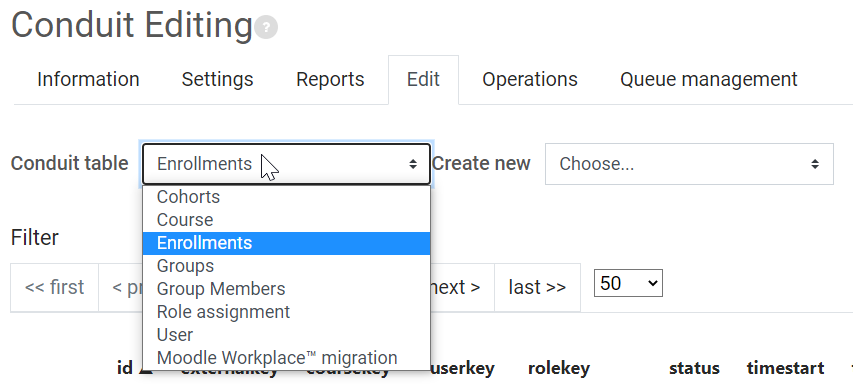Screen dimensions: 853x391
Task: Choose Cohorts from the table list
Action: click(287, 197)
